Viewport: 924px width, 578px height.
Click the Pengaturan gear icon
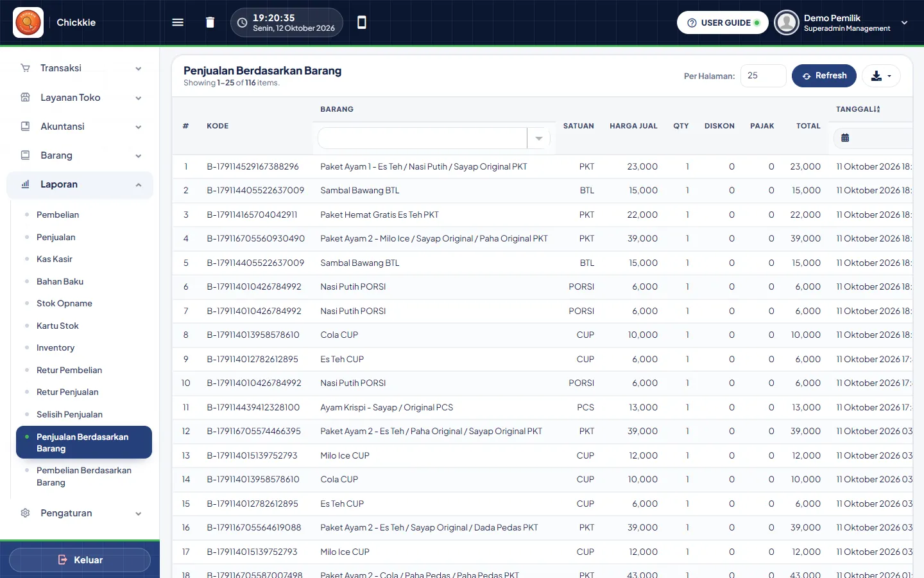point(25,513)
